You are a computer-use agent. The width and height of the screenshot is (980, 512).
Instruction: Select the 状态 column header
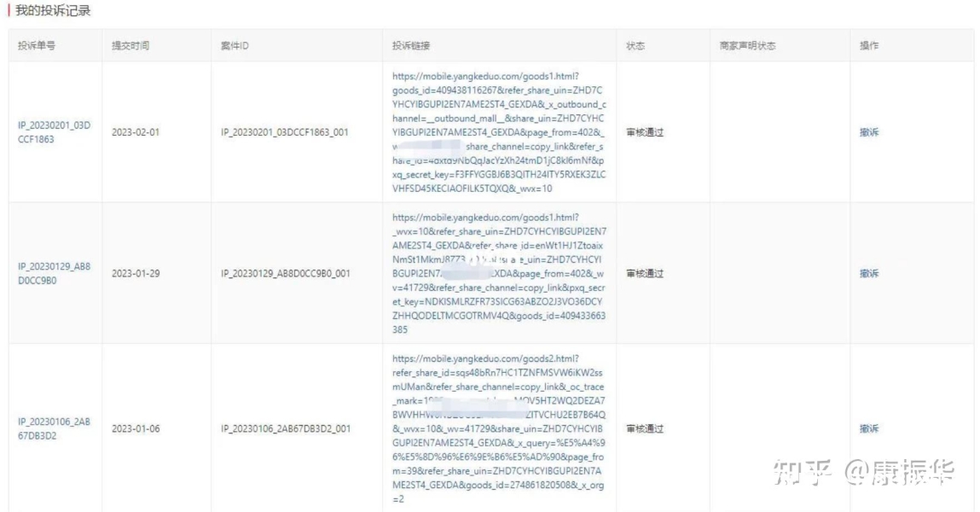coord(635,45)
